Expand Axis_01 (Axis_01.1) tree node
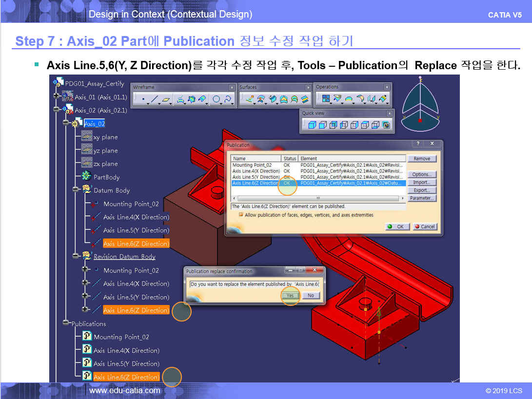The image size is (532, 399). coord(57,97)
